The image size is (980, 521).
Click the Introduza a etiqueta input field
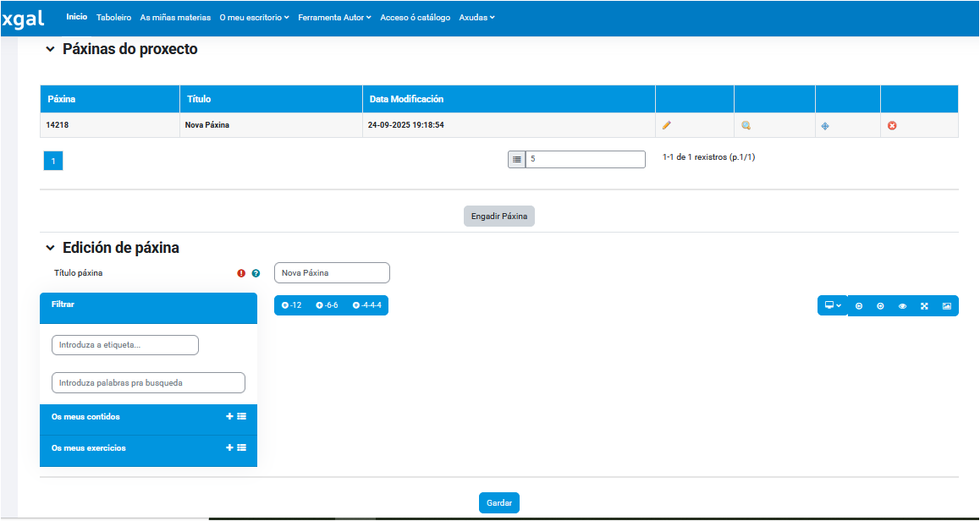point(125,345)
